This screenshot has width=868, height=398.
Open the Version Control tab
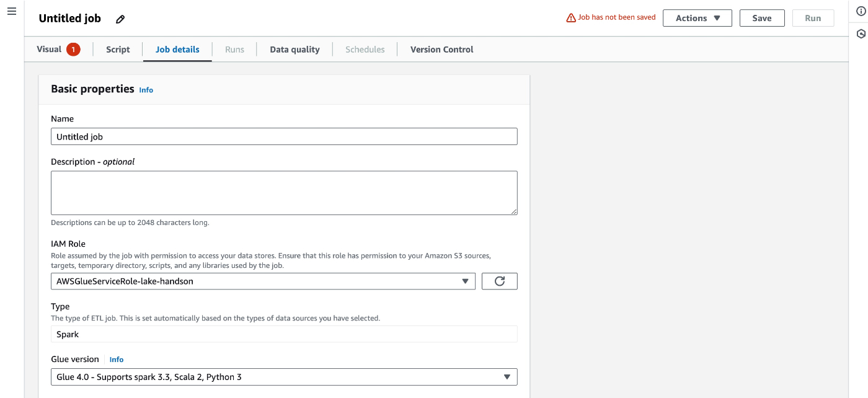[x=441, y=50]
